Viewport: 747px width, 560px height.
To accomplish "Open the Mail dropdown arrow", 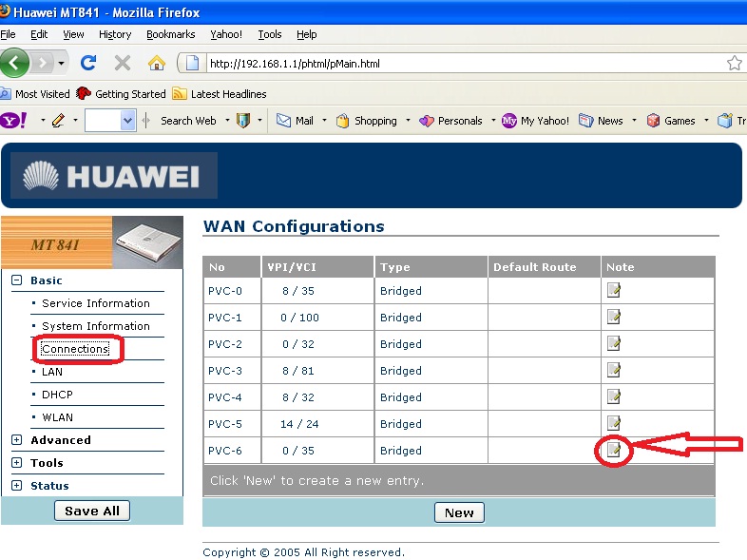I will click(x=324, y=121).
